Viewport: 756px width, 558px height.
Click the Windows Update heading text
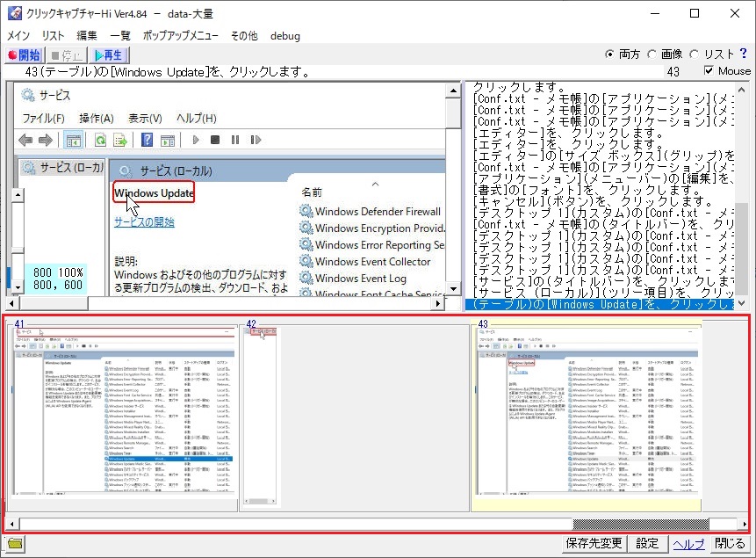pyautogui.click(x=154, y=193)
